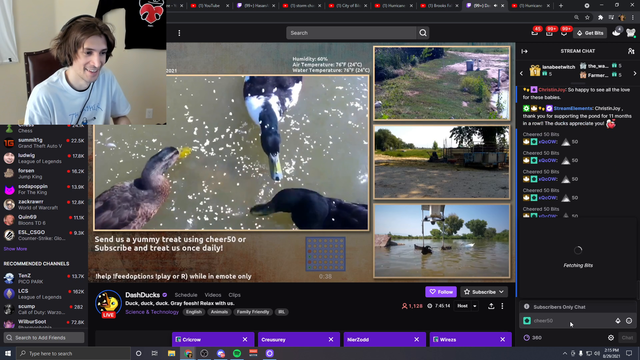Image resolution: width=640 pixels, height=360 pixels.
Task: Click the Get Bits button
Action: [590, 33]
